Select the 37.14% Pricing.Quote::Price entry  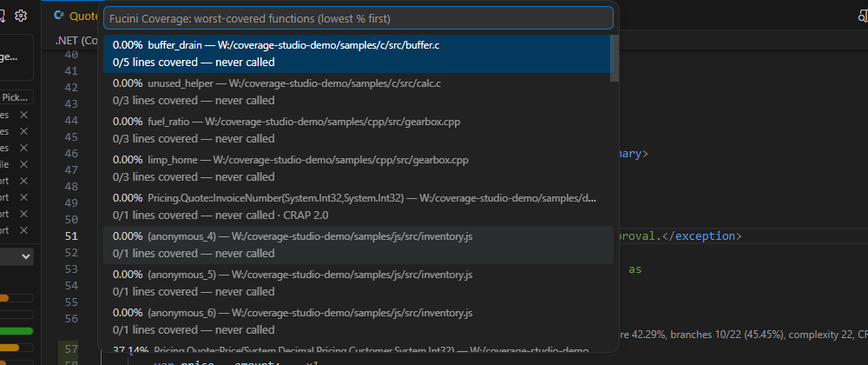point(358,348)
